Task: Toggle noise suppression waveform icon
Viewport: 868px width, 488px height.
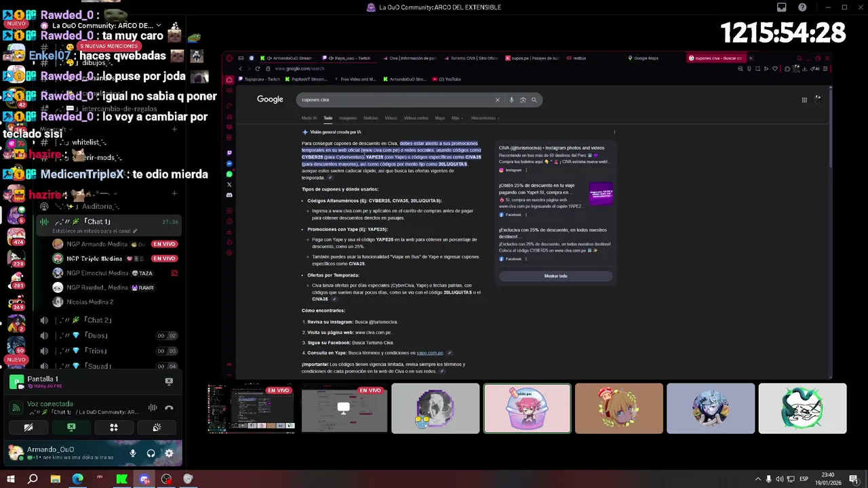Action: 153,407
